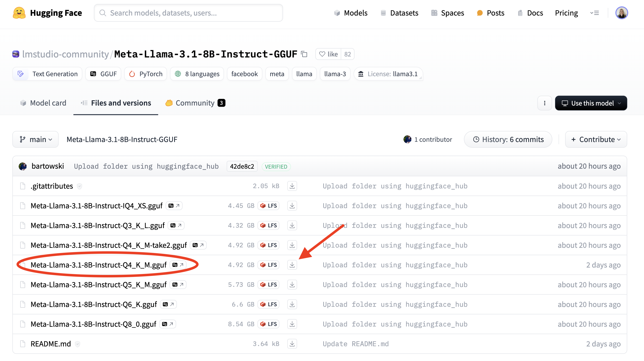Click the meta tag

tap(277, 74)
